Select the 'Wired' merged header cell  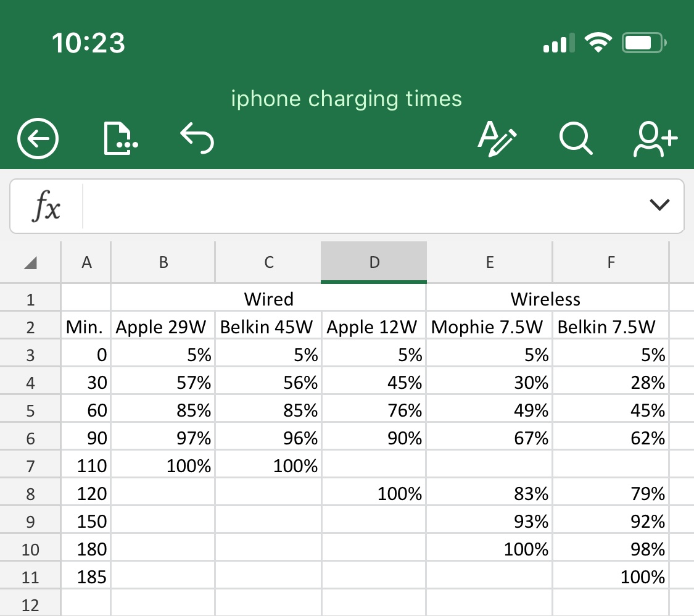268,299
